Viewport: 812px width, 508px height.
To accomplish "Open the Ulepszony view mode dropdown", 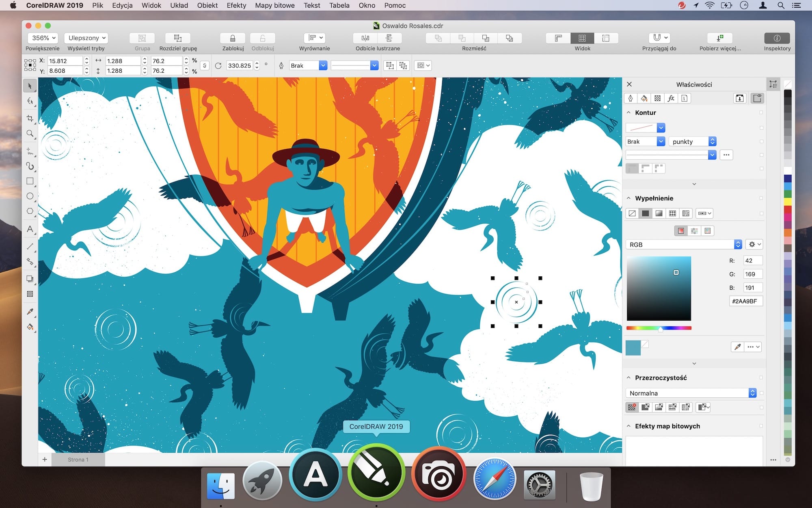I will pyautogui.click(x=86, y=38).
